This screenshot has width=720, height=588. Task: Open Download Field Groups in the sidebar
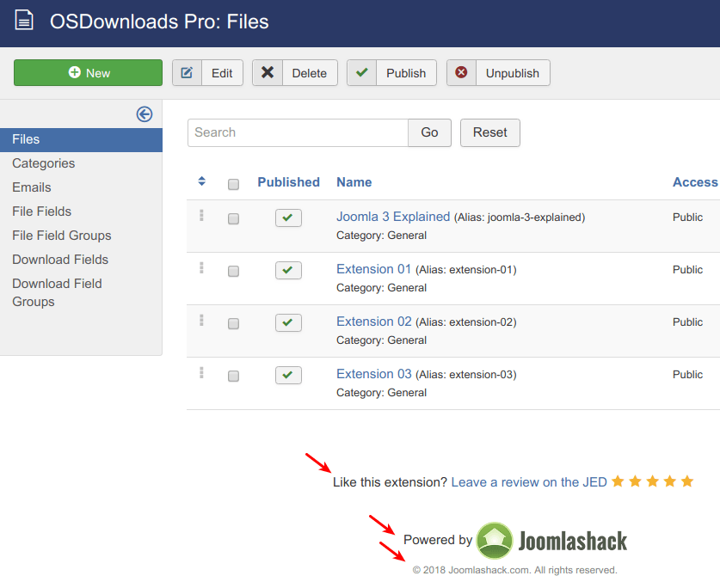coord(57,292)
